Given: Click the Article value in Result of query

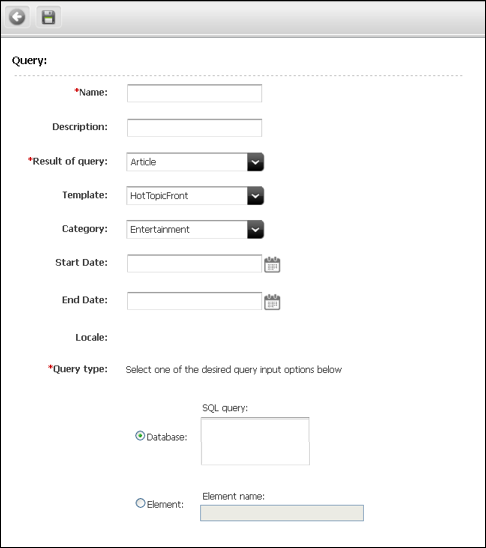Looking at the screenshot, I should (x=143, y=162).
